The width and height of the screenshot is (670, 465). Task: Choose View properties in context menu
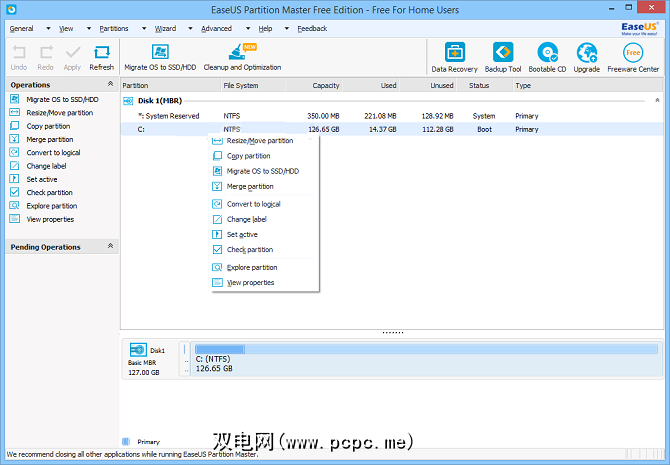[x=264, y=283]
